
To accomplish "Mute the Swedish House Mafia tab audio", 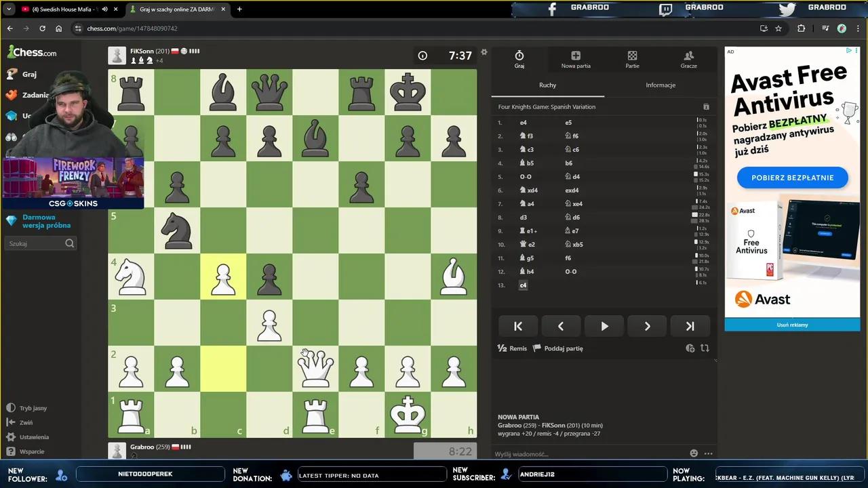I will coord(104,9).
